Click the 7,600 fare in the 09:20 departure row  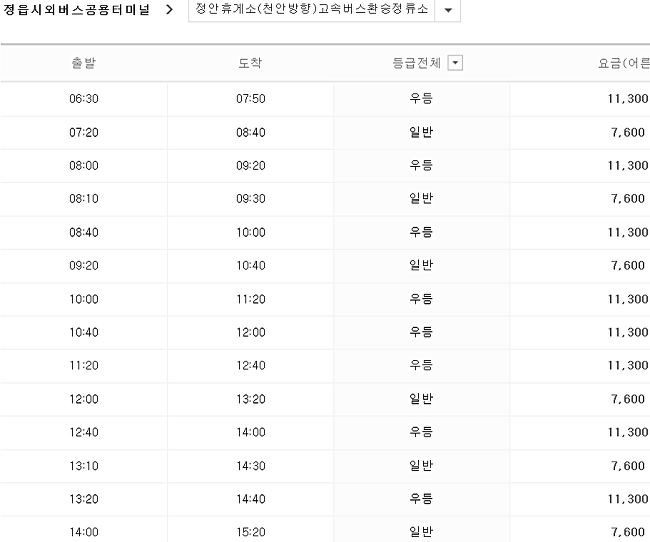click(628, 265)
